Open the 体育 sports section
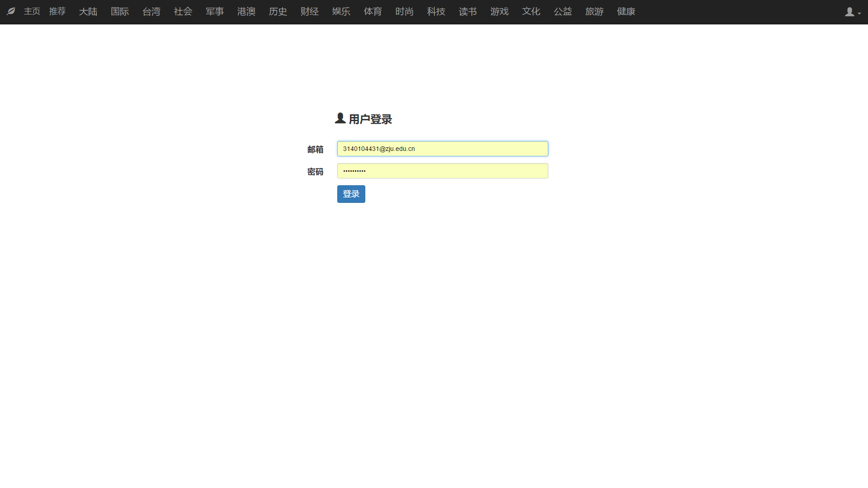Viewport: 868px width, 488px height. click(x=373, y=11)
